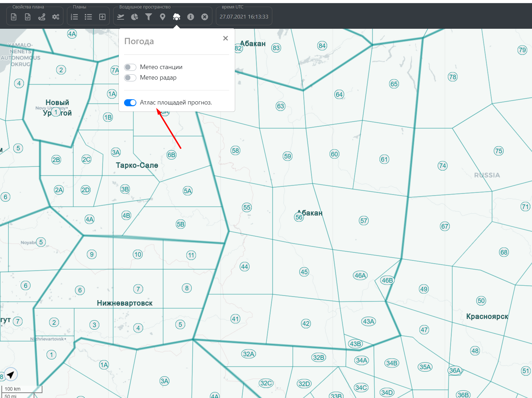Click the circled X airspace icon

[205, 17]
